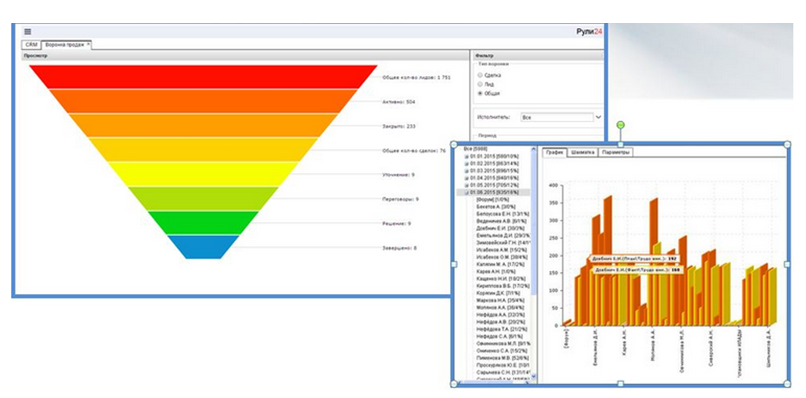Click the red funnel segment for total leads
Viewport: 806px width, 398px height.
click(204, 77)
